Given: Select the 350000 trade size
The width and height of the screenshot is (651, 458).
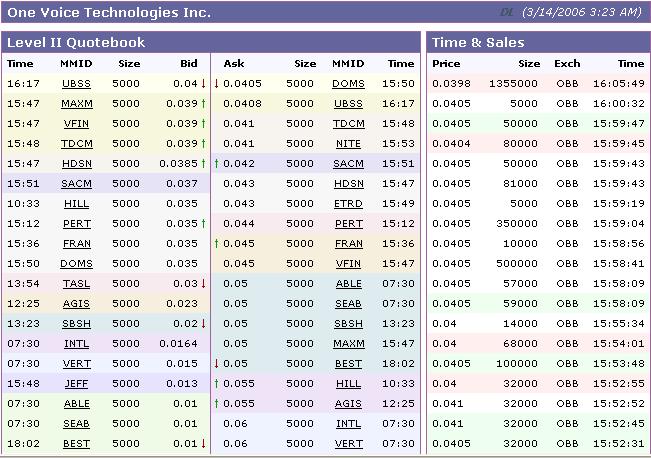Looking at the screenshot, I should (x=517, y=223).
